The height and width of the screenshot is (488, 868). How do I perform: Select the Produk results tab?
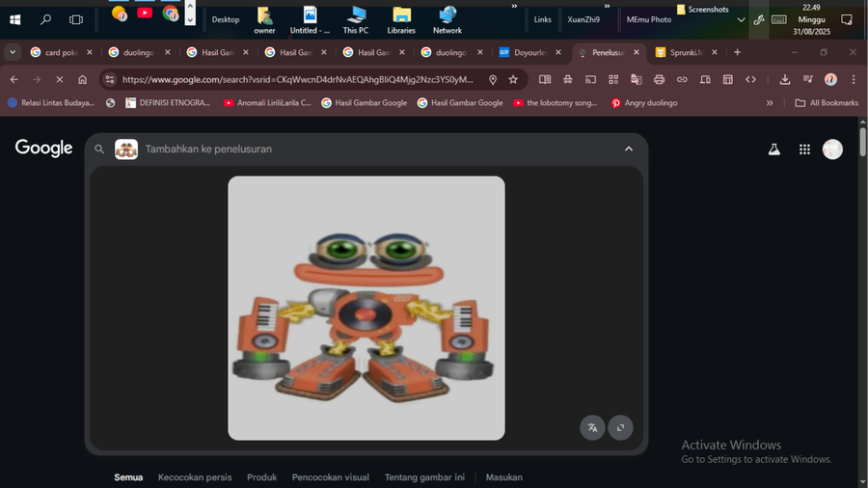pos(261,477)
